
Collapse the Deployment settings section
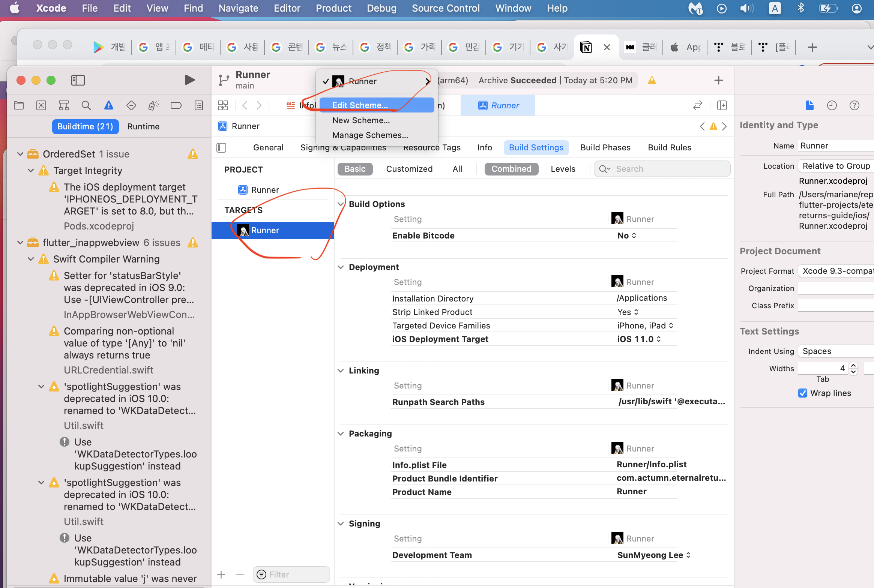click(341, 267)
